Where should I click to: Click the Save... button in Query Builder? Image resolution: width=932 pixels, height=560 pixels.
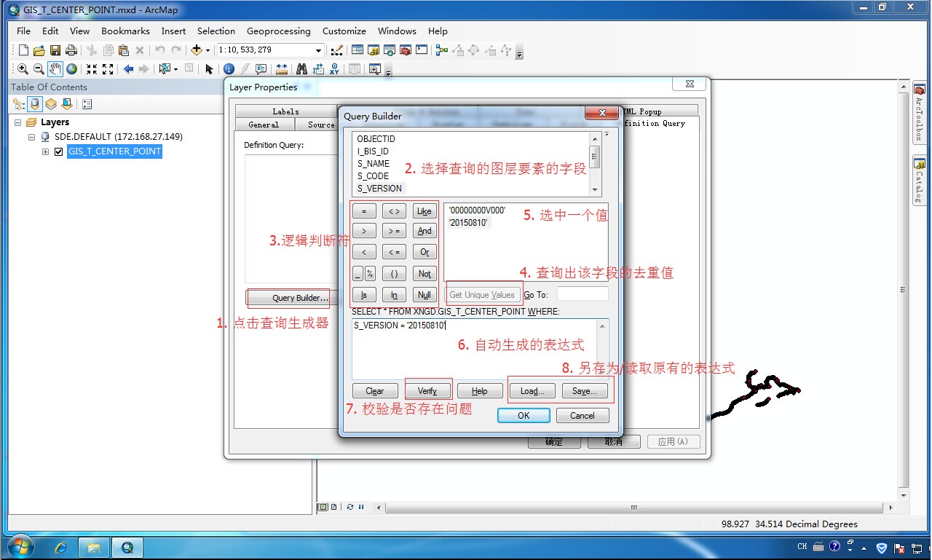coord(585,391)
